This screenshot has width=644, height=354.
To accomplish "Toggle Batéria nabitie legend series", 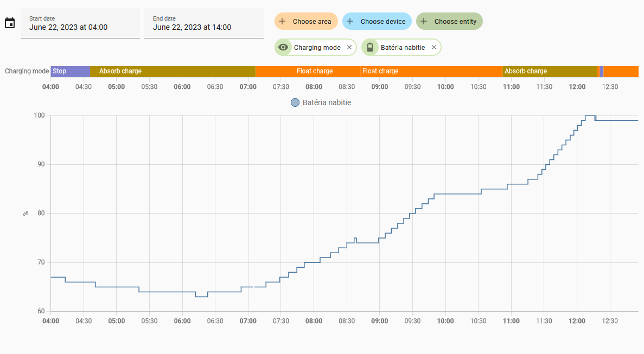I will point(327,102).
